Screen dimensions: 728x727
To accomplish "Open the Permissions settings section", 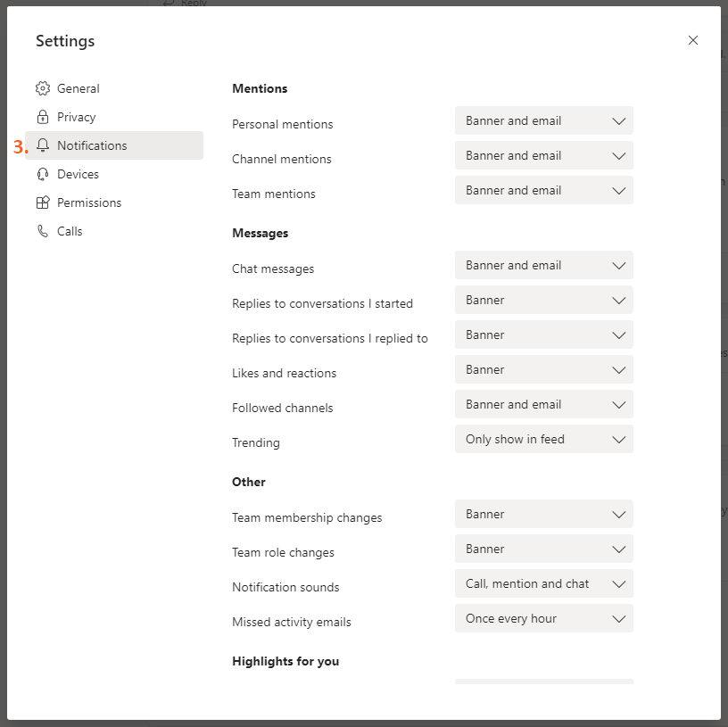I will click(88, 202).
